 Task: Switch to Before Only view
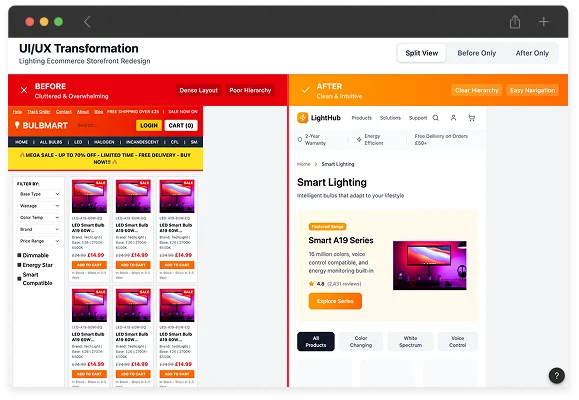(477, 53)
